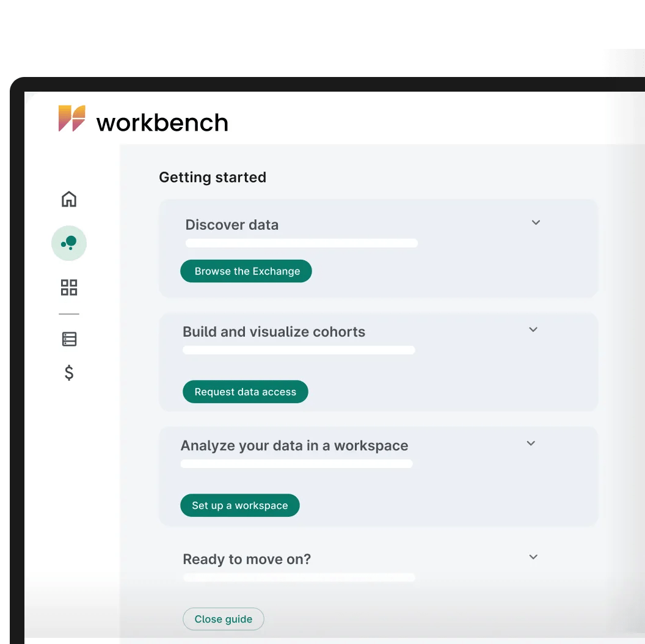
Task: Click the highlighted Exchange bubbles icon
Action: (x=69, y=243)
